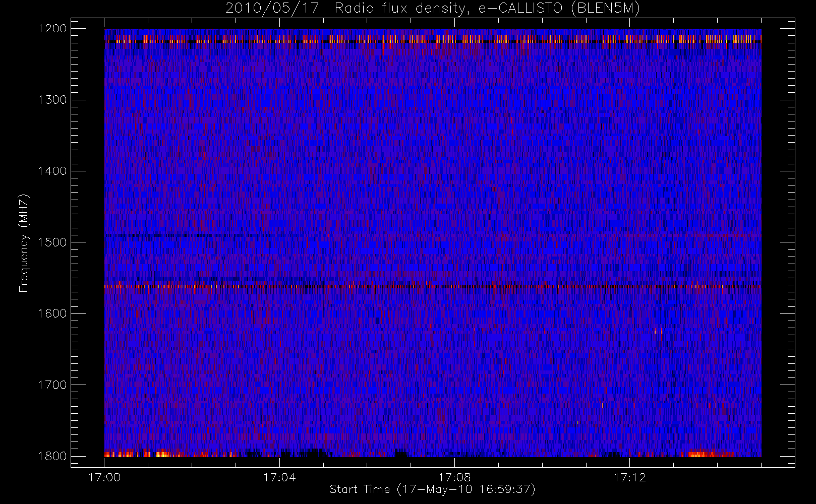Click the 17:04 time tick label
The image size is (816, 504).
tap(279, 477)
